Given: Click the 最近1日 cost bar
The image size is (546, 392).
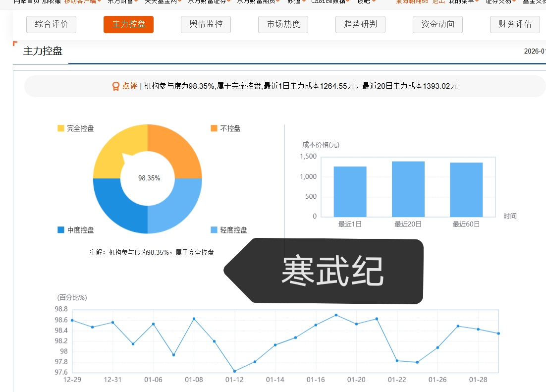Looking at the screenshot, I should tap(350, 192).
